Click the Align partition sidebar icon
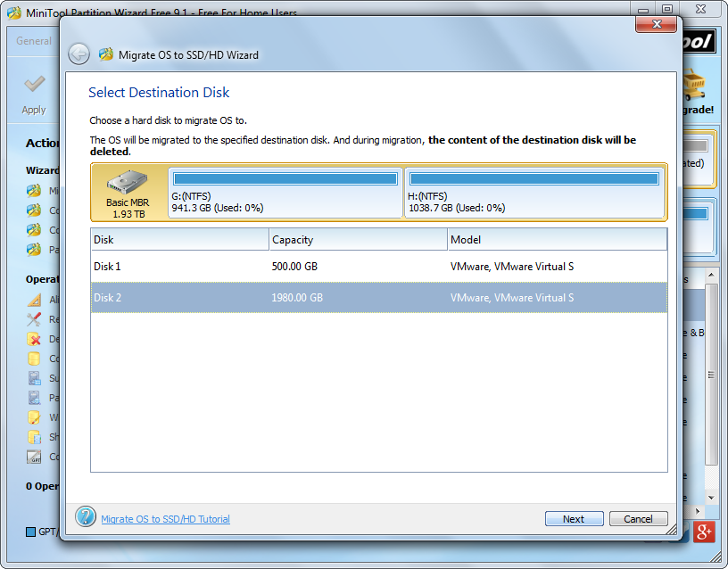The image size is (728, 569). [34, 300]
